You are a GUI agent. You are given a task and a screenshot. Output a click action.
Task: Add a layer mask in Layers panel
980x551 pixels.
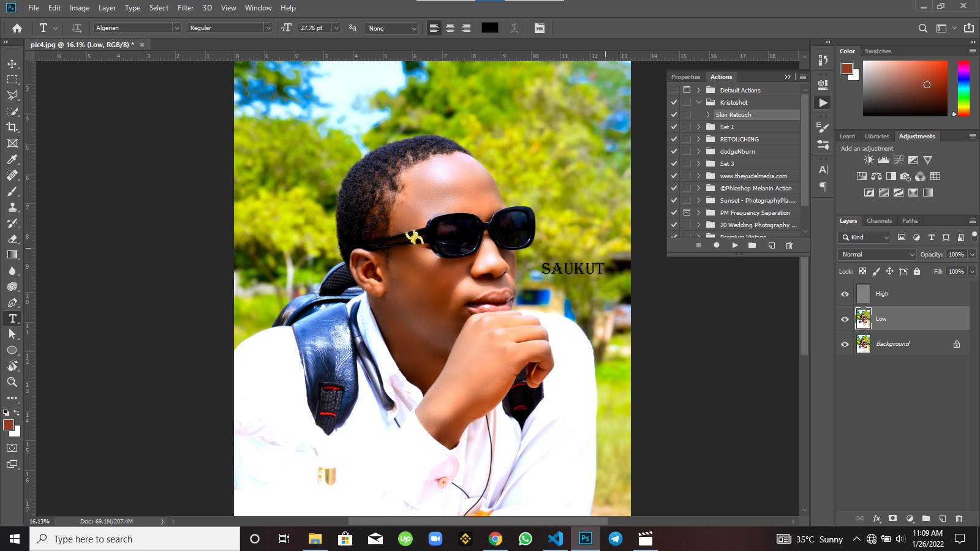[x=893, y=519]
